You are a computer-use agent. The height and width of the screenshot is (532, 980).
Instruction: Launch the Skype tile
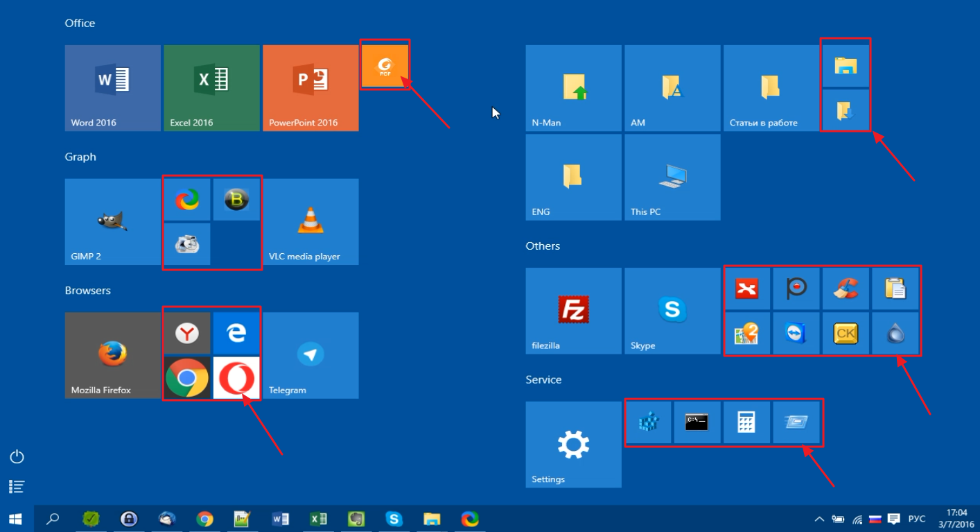pos(672,311)
